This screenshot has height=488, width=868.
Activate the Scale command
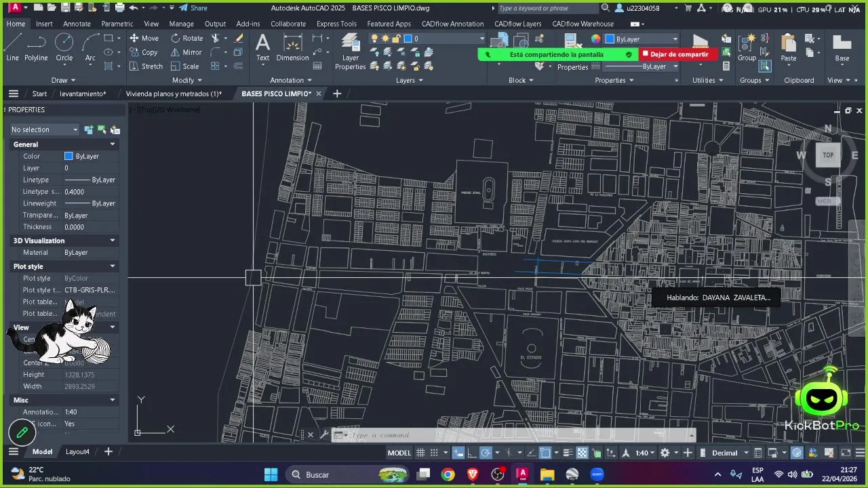click(x=185, y=66)
